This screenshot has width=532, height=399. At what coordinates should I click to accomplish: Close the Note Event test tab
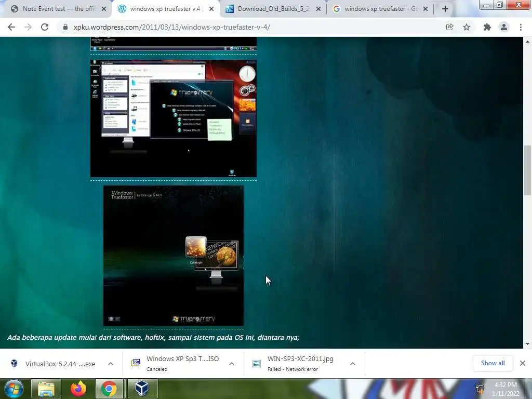click(x=104, y=9)
